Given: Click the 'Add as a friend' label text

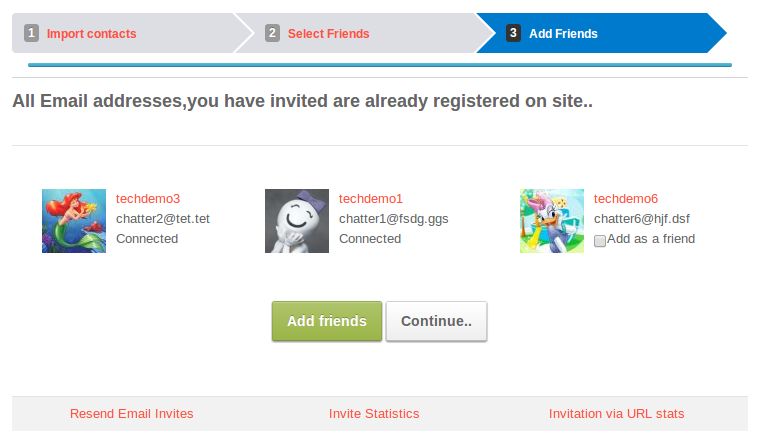Looking at the screenshot, I should click(x=651, y=239).
